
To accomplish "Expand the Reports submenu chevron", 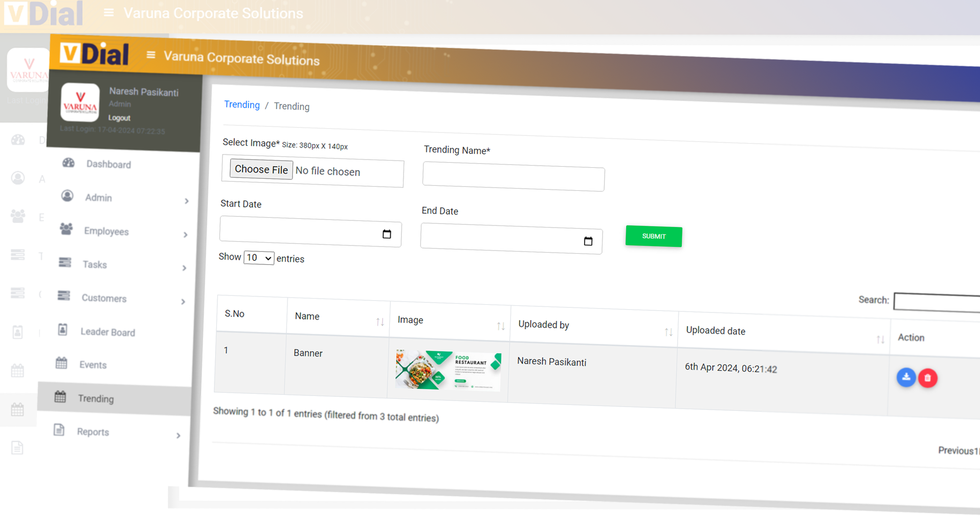I will click(178, 436).
